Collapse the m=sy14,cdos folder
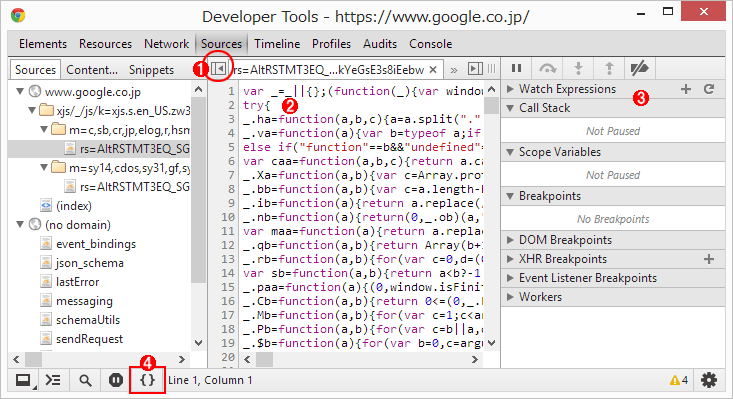 43,167
